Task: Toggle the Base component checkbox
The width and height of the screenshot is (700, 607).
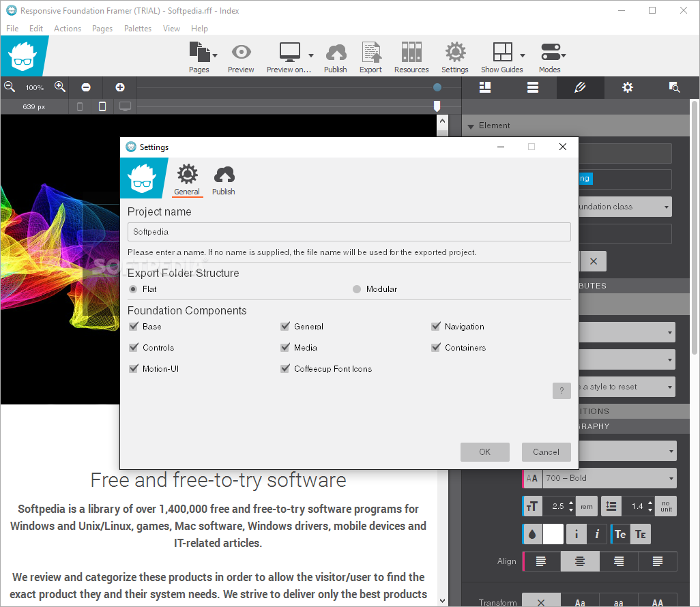Action: (134, 326)
